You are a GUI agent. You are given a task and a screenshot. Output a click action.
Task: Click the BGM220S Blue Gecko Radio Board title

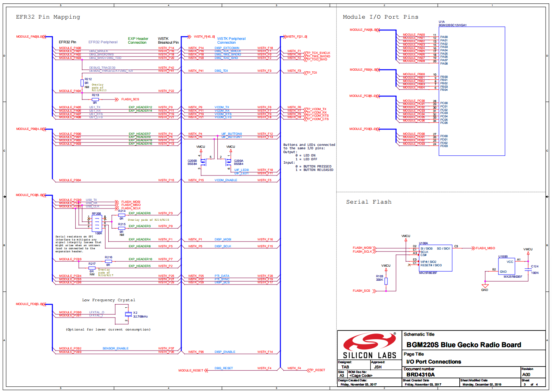[x=463, y=345]
